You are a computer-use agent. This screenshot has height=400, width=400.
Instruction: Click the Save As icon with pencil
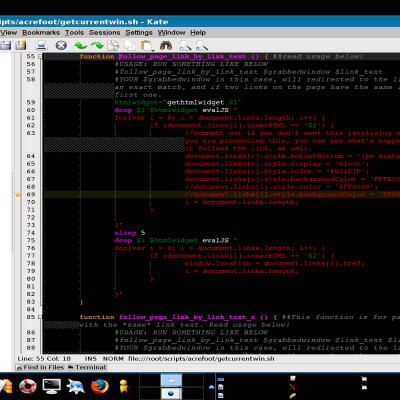[x=21, y=45]
